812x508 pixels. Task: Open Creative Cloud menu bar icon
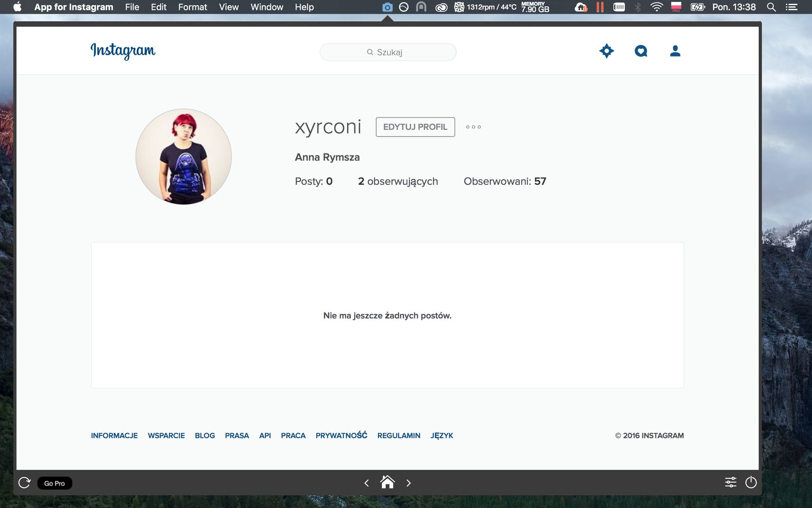pyautogui.click(x=441, y=7)
